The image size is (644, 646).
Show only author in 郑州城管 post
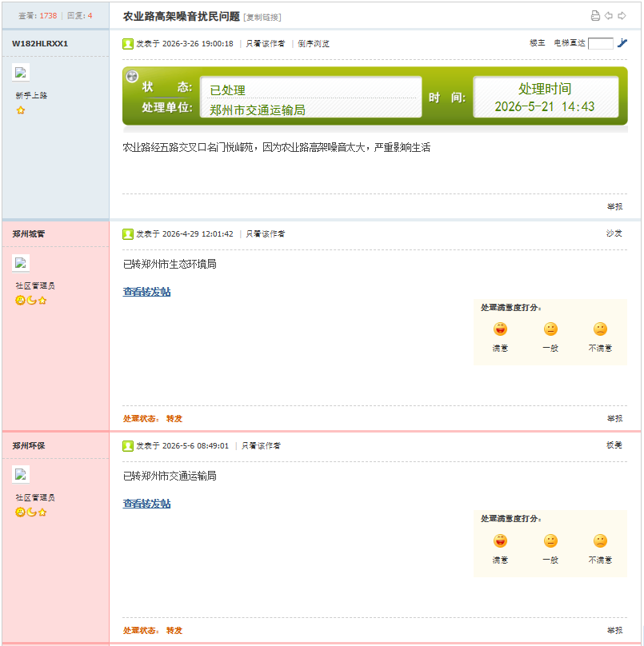(x=265, y=234)
